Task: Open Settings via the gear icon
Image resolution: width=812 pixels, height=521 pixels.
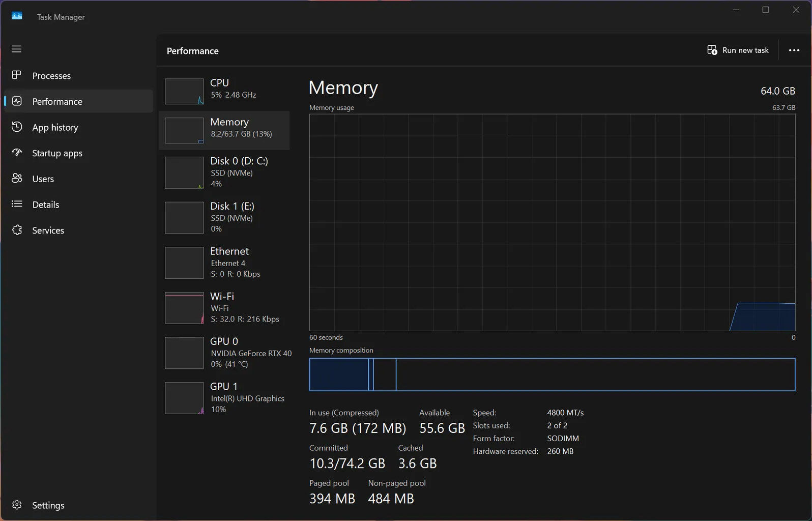Action: (17, 505)
